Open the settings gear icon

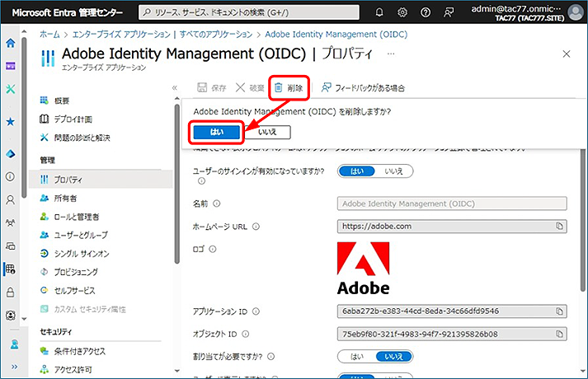pos(402,12)
